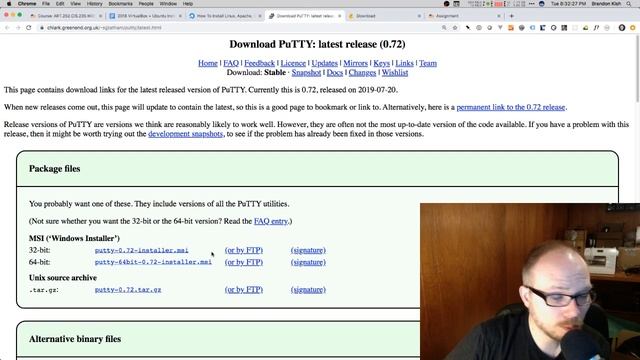Viewport: 640px width, 360px height.
Task: Open the FAQ entry link
Action: click(271, 221)
